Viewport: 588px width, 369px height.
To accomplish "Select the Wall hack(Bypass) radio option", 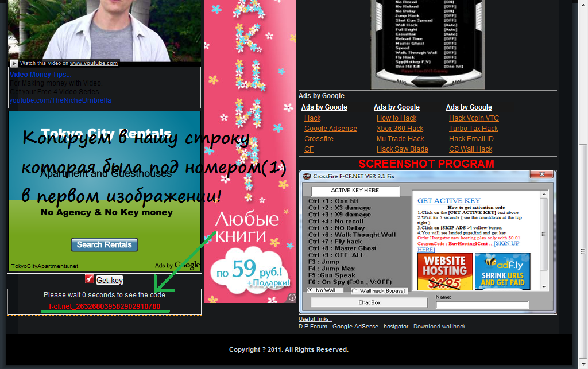I will [355, 290].
